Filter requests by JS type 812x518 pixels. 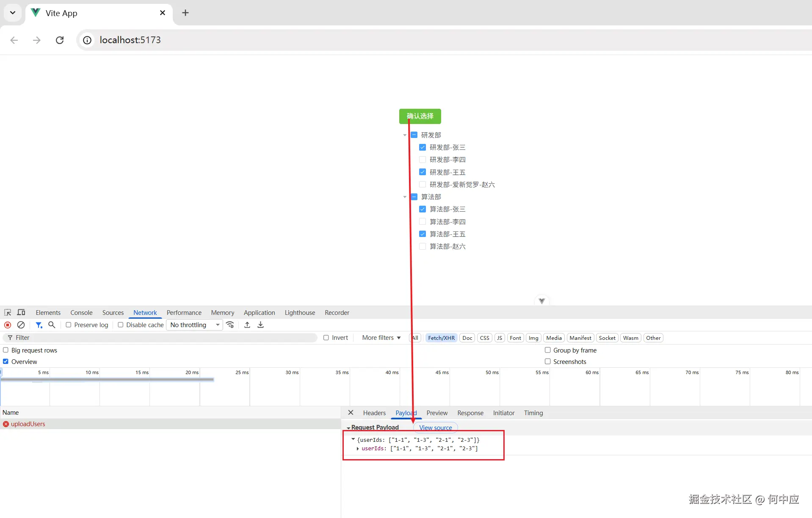[x=500, y=338]
